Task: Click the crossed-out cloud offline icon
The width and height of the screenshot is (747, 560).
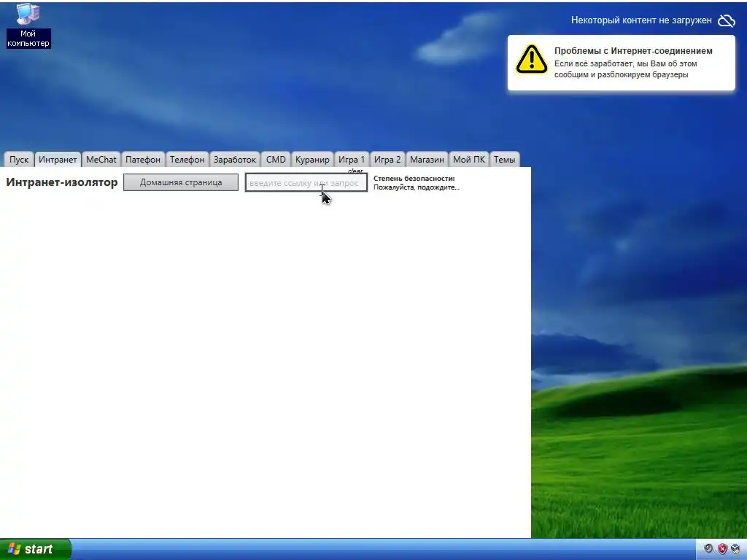Action: point(727,20)
